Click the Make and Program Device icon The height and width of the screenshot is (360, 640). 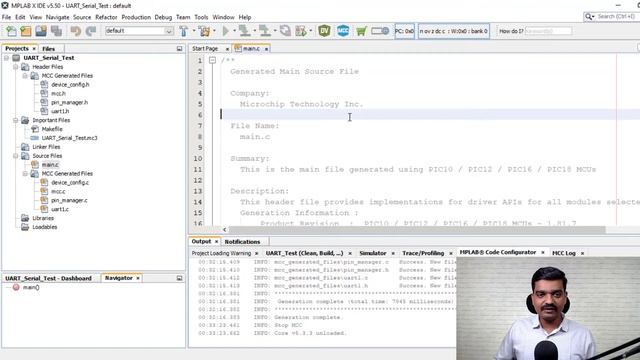tap(244, 31)
